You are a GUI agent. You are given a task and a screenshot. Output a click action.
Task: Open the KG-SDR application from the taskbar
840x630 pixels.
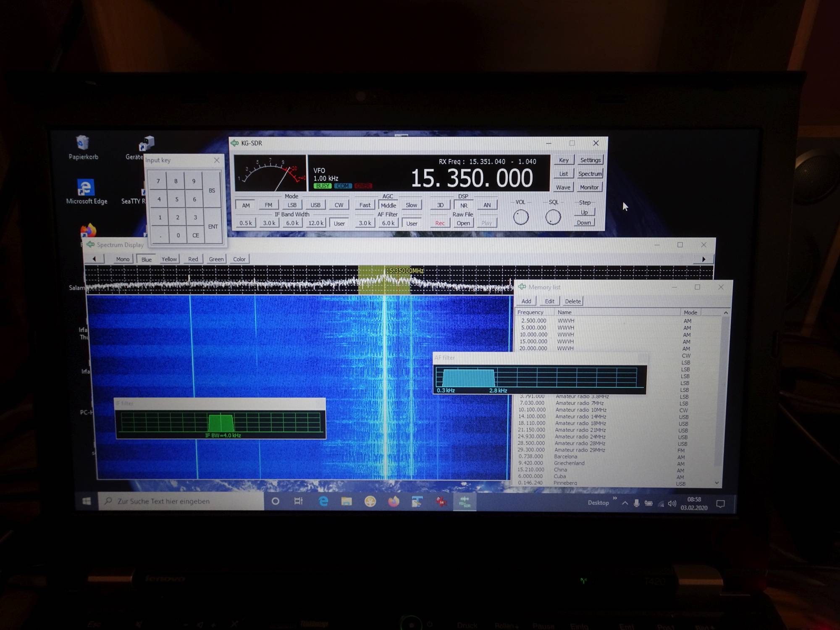(464, 501)
